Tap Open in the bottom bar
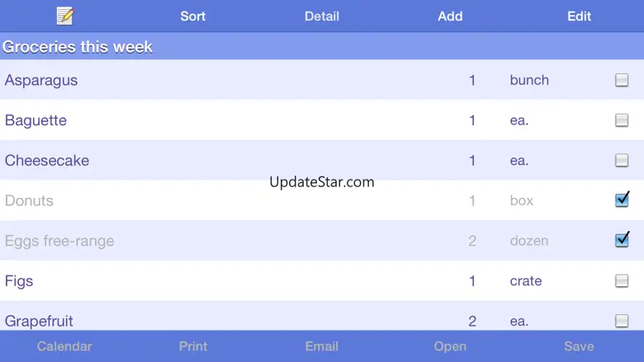Screen dimensions: 644x362 450,346
